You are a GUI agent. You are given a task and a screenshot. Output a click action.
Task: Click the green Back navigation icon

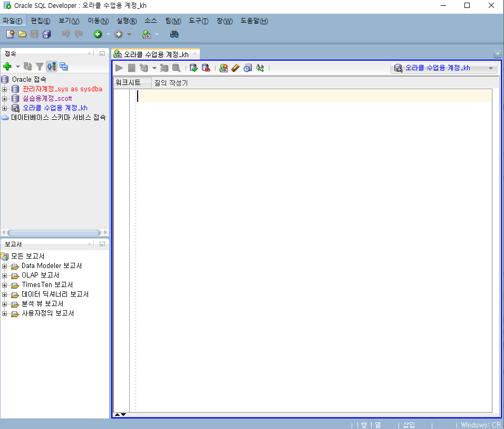[98, 34]
